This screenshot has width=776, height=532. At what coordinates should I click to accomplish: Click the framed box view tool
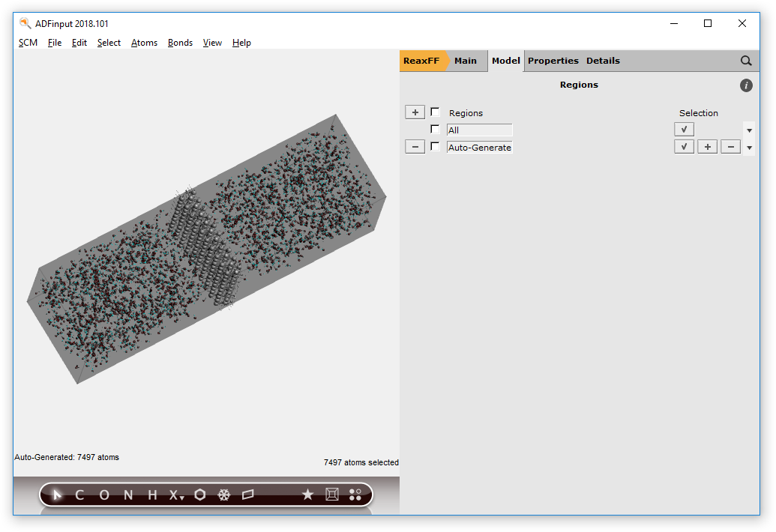point(332,495)
